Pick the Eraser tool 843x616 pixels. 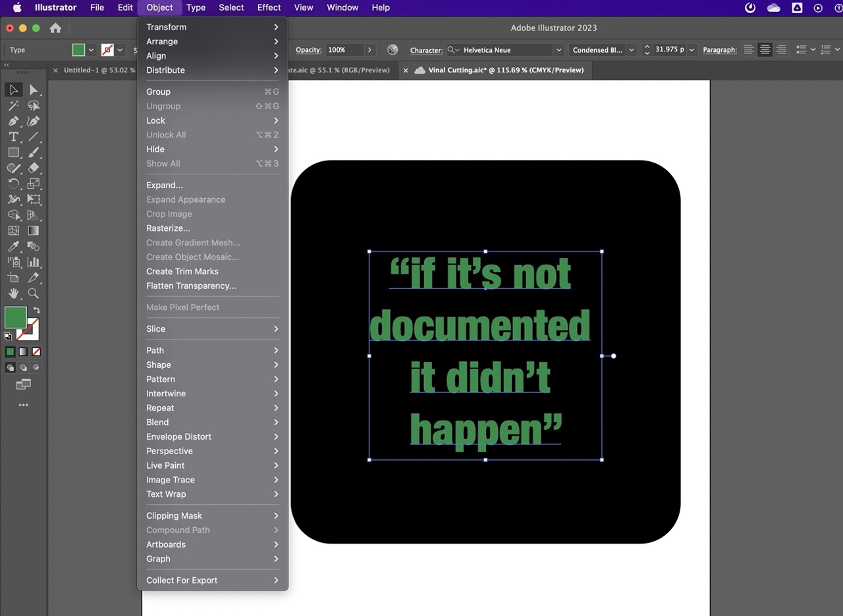pyautogui.click(x=34, y=168)
